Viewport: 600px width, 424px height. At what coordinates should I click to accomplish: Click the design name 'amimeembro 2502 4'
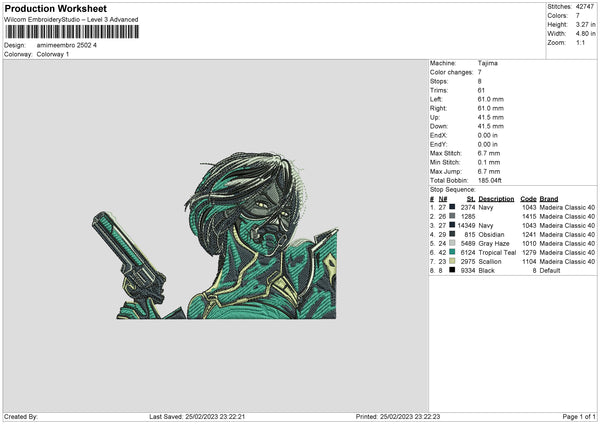pyautogui.click(x=67, y=45)
